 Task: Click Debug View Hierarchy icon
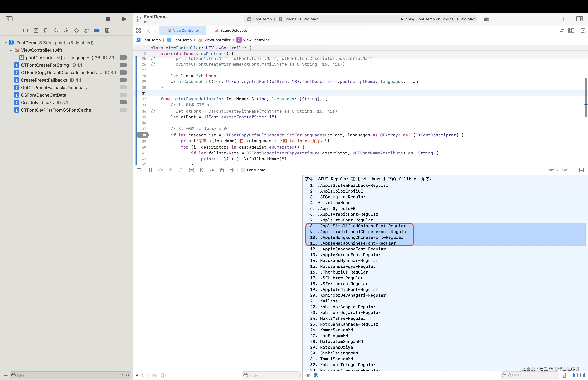(202, 170)
